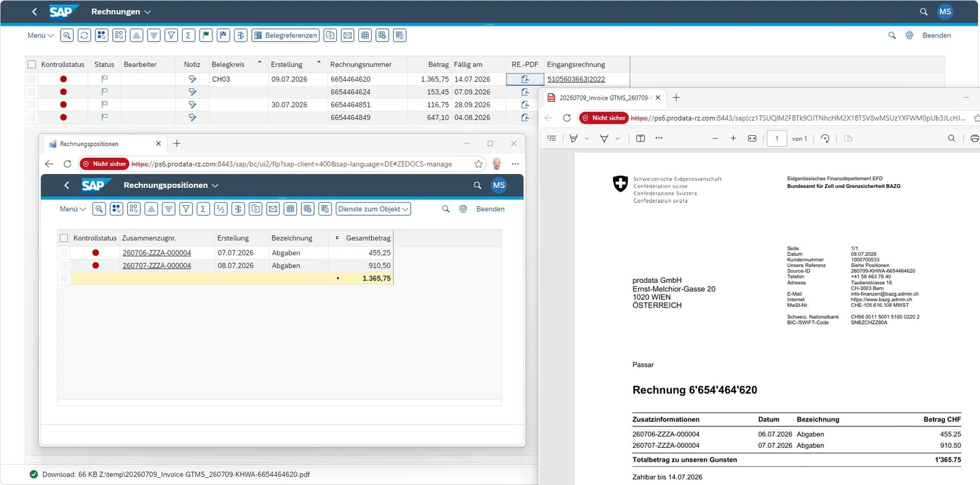Click the refresh icon in the Rechnungen toolbar

(85, 36)
